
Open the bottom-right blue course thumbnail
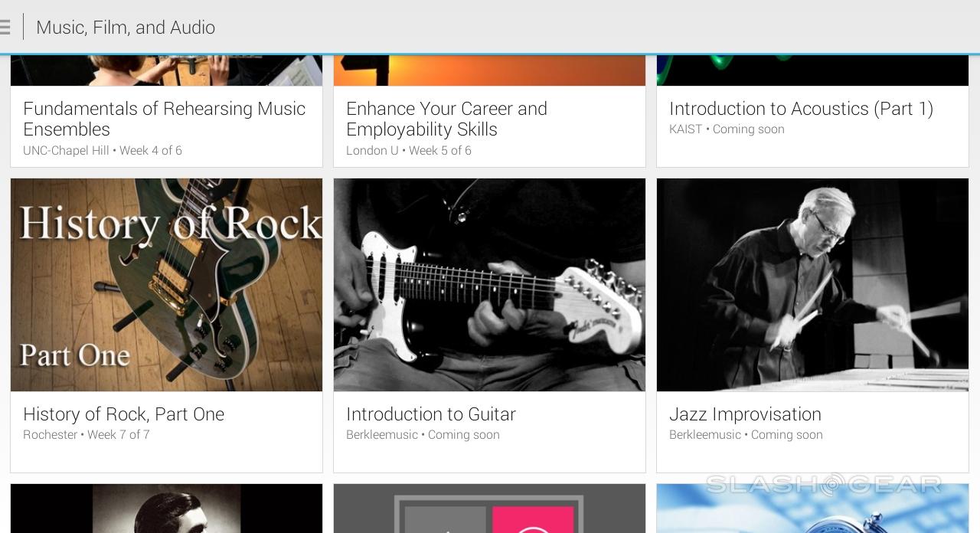[812, 509]
